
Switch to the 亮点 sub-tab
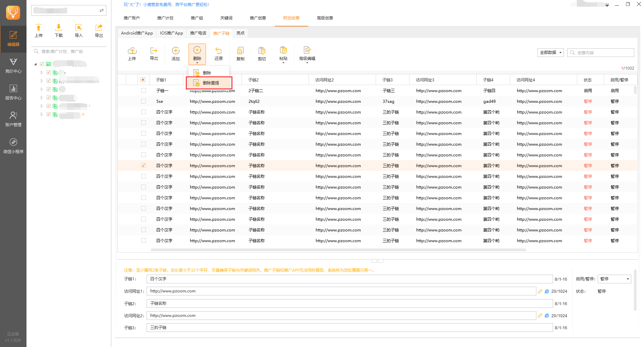tap(240, 33)
